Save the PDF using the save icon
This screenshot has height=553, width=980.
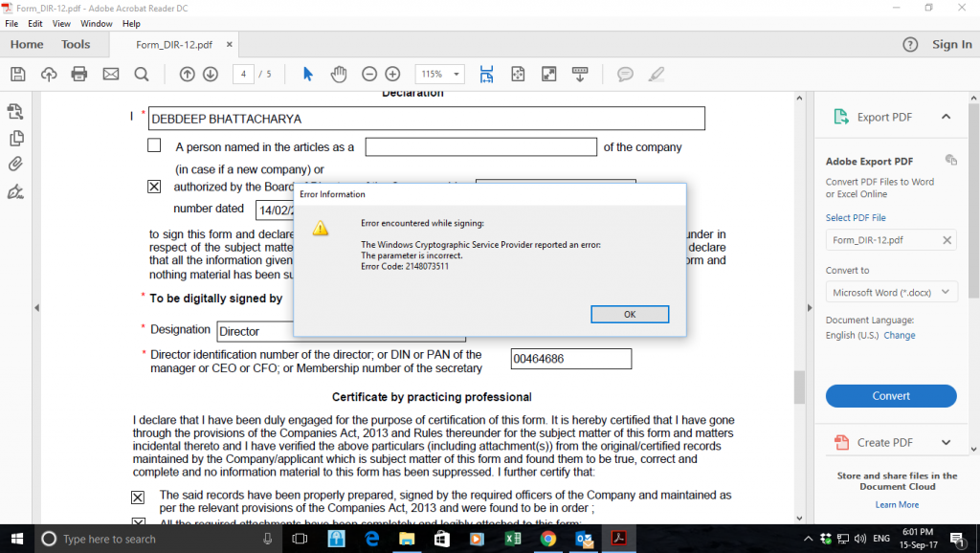pyautogui.click(x=16, y=74)
